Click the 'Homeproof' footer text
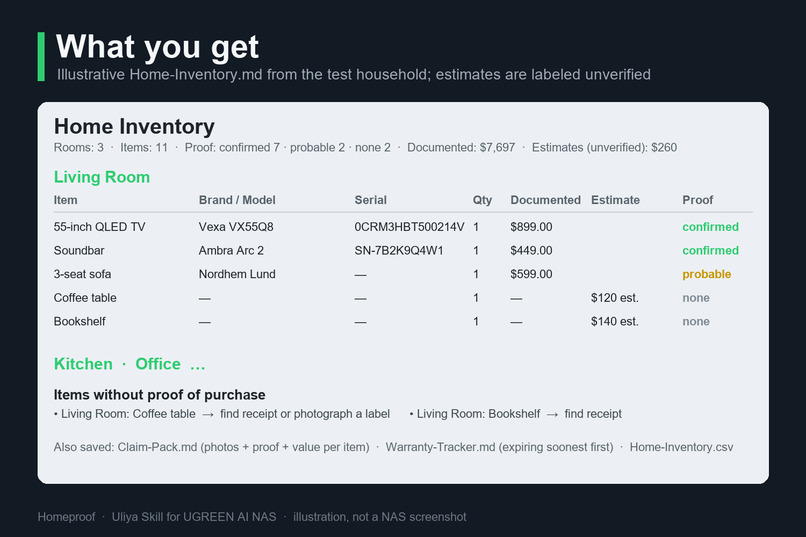Viewport: 806px width, 537px height. tap(66, 517)
